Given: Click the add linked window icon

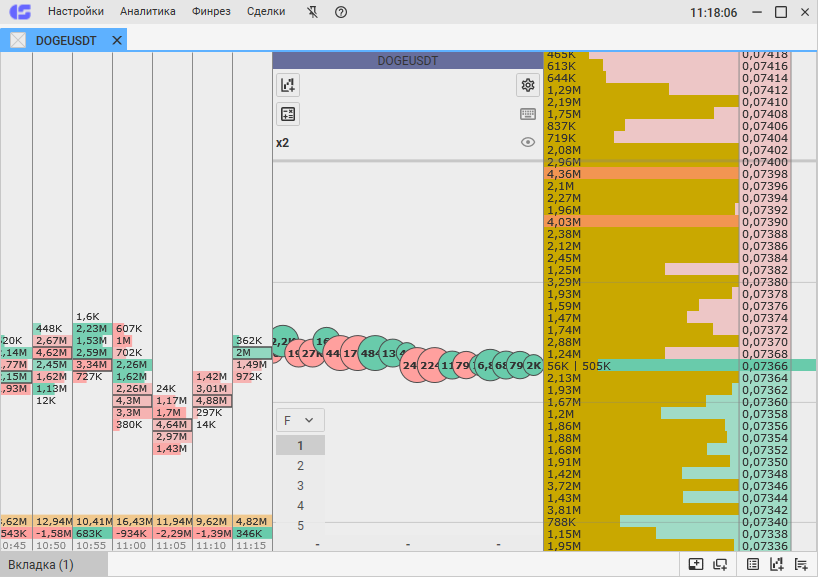Looking at the screenshot, I should 720,564.
